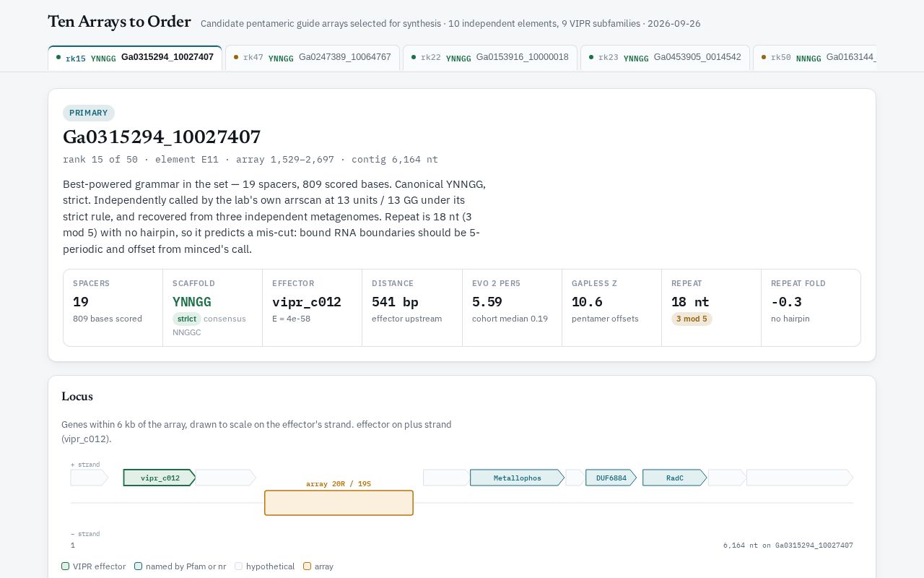Click the hypothetical gene right of vipr_c012
The image size is (924, 578).
tap(225, 478)
